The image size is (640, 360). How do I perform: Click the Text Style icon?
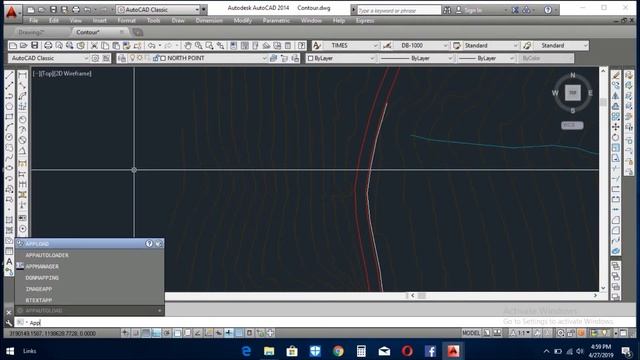(317, 46)
